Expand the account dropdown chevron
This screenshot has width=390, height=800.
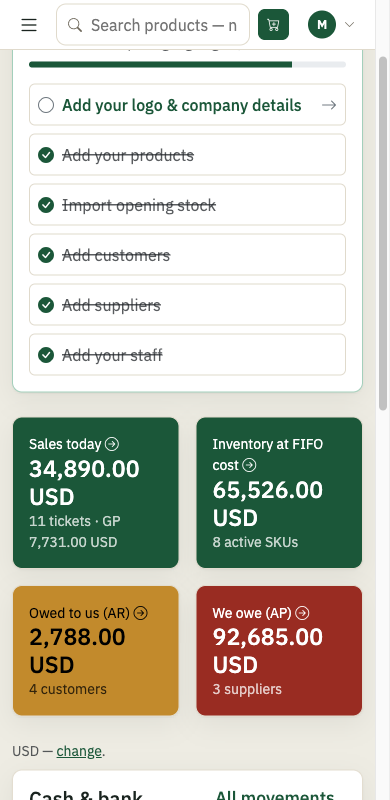tap(350, 24)
